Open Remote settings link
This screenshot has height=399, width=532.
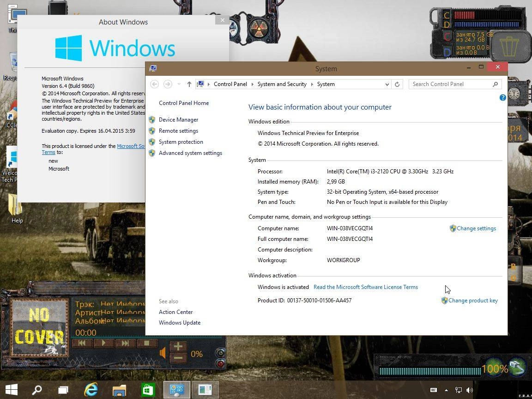[x=178, y=131]
